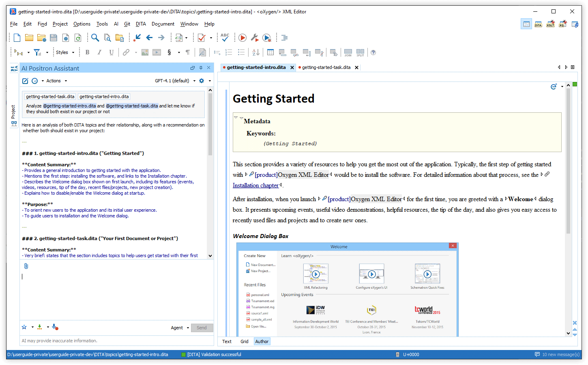Click the Format and Indent icon

285,38
